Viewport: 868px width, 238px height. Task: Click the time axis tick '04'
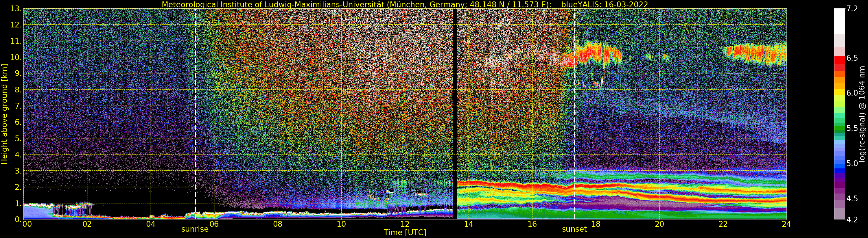(x=151, y=224)
